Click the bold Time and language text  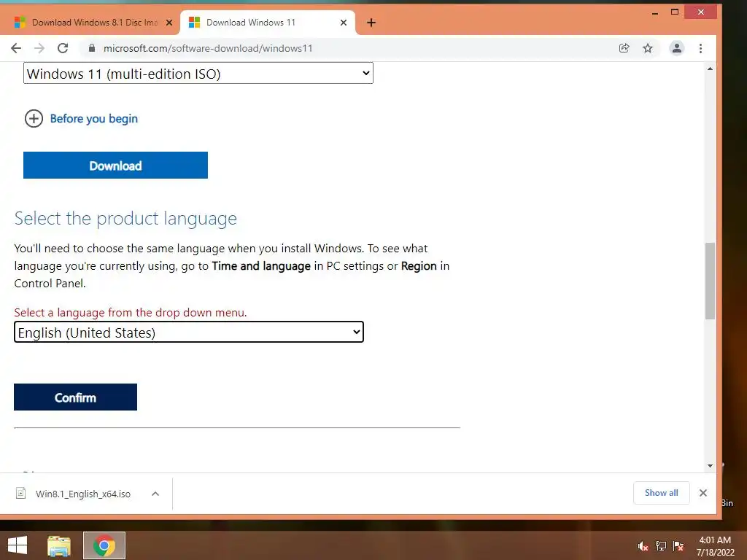[x=261, y=265]
